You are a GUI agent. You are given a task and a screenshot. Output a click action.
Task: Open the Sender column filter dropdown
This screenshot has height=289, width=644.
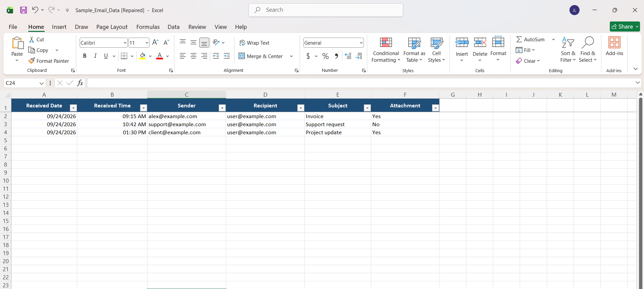(x=222, y=108)
